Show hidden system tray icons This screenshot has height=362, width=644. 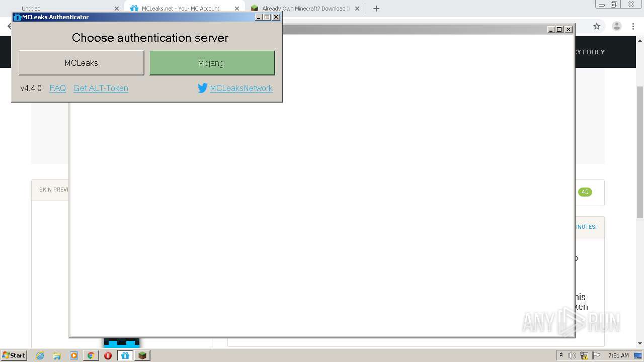561,355
